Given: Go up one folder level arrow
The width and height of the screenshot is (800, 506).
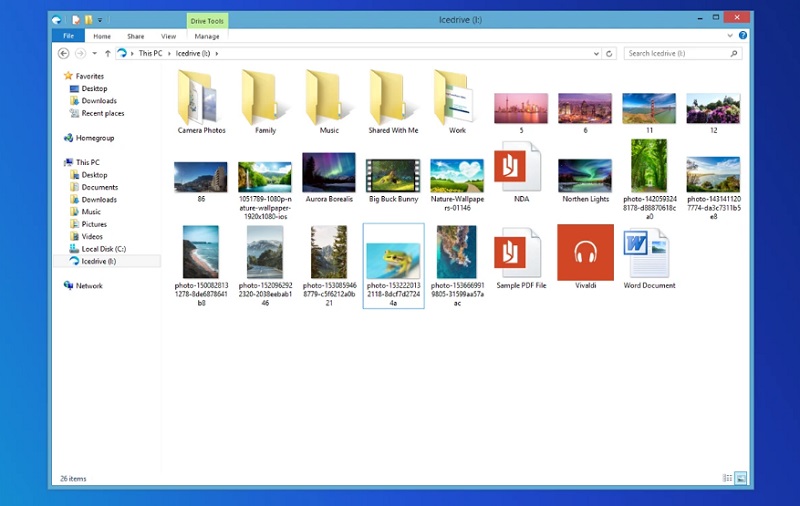Looking at the screenshot, I should 107,53.
